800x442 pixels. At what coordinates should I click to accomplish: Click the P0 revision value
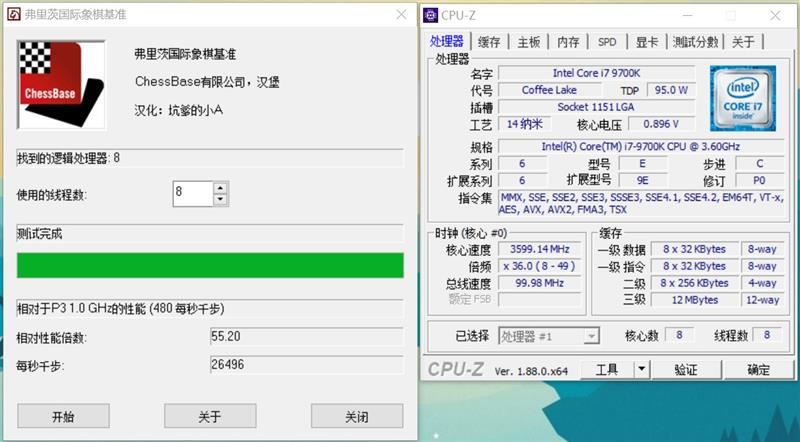click(759, 180)
